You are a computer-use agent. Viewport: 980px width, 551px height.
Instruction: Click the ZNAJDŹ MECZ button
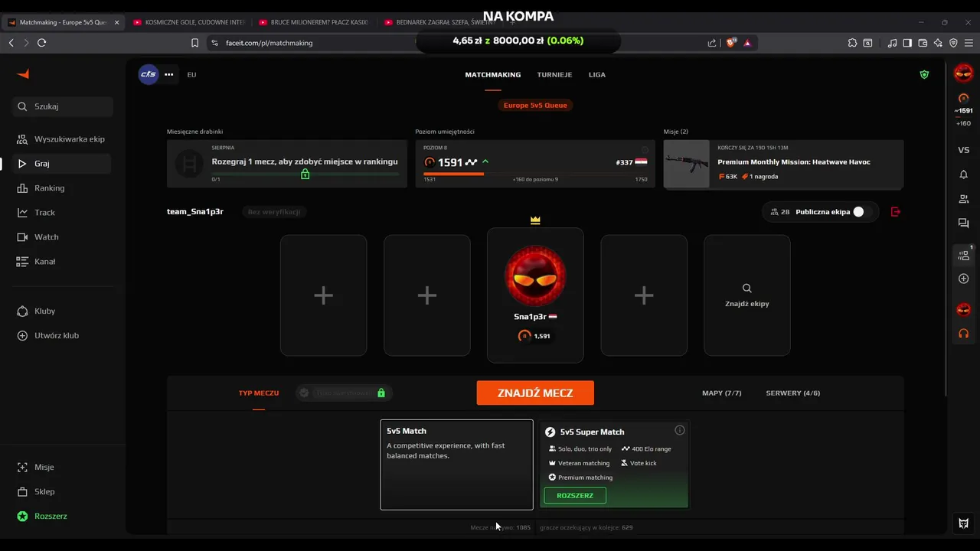(535, 393)
